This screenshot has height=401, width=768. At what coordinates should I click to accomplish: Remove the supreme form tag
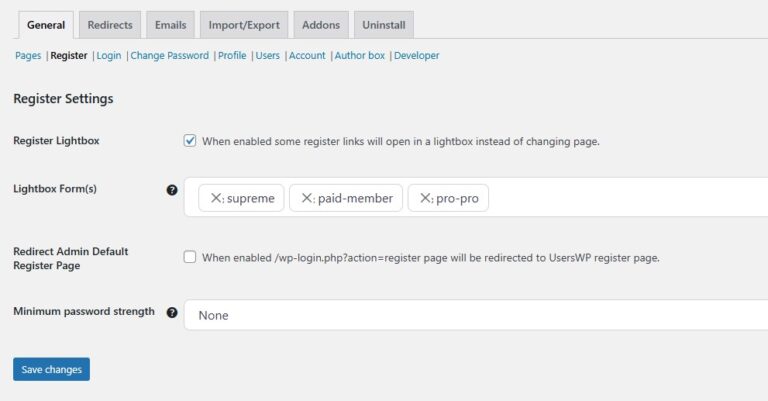(x=216, y=198)
